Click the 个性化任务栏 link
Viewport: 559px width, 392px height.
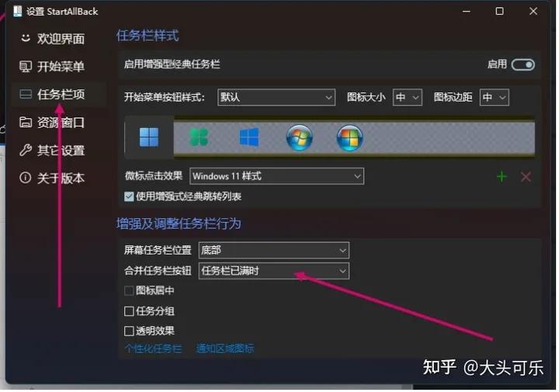point(153,349)
